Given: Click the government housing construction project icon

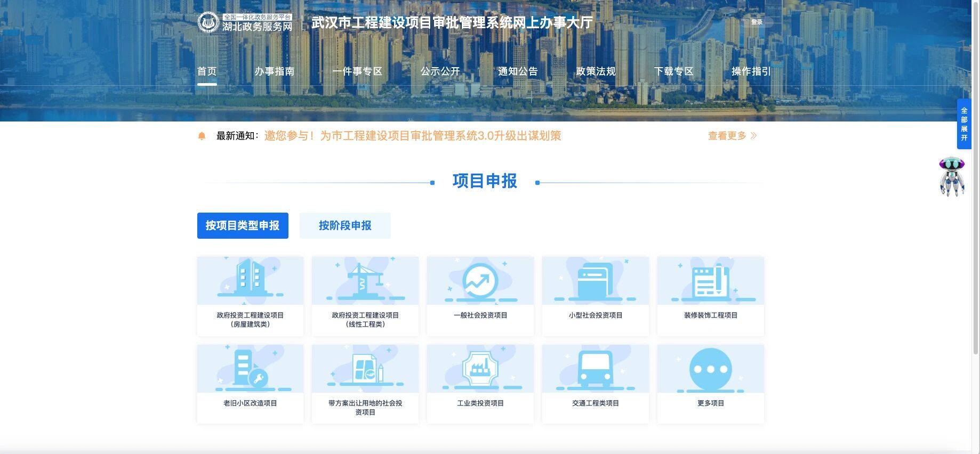Looking at the screenshot, I should [x=250, y=281].
